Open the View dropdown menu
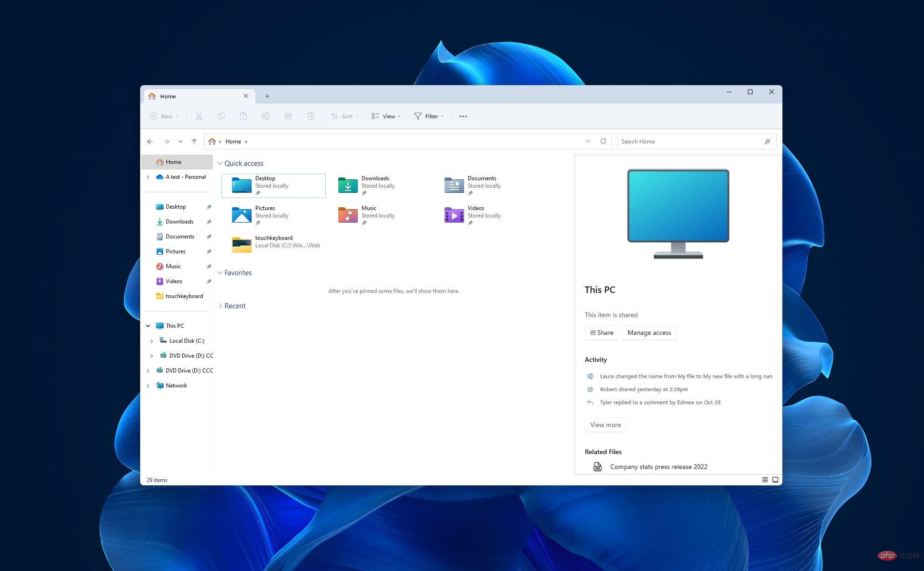This screenshot has height=571, width=924. click(x=386, y=116)
